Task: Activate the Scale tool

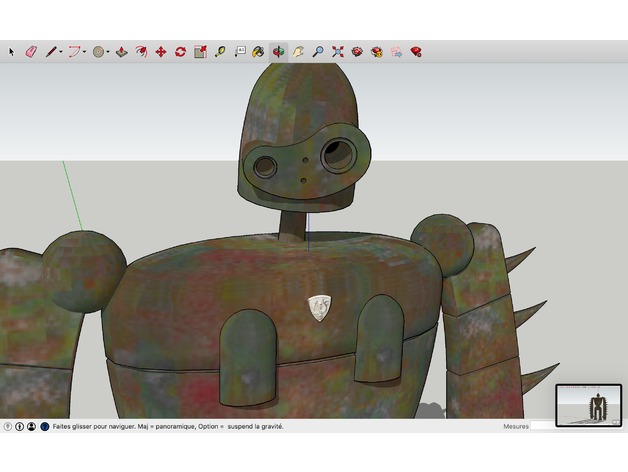Action: [200, 52]
